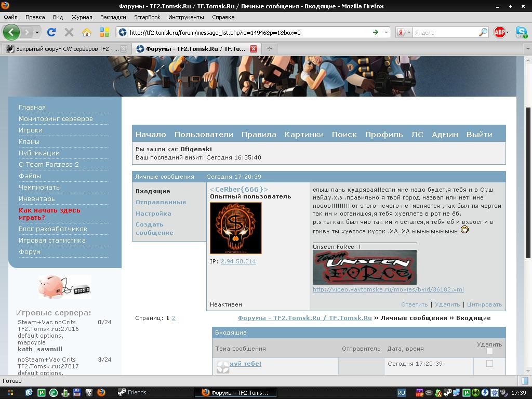The height and width of the screenshot is (399, 532).
Task: Close the Закрытый форум CW серверов tab
Action: 124,49
